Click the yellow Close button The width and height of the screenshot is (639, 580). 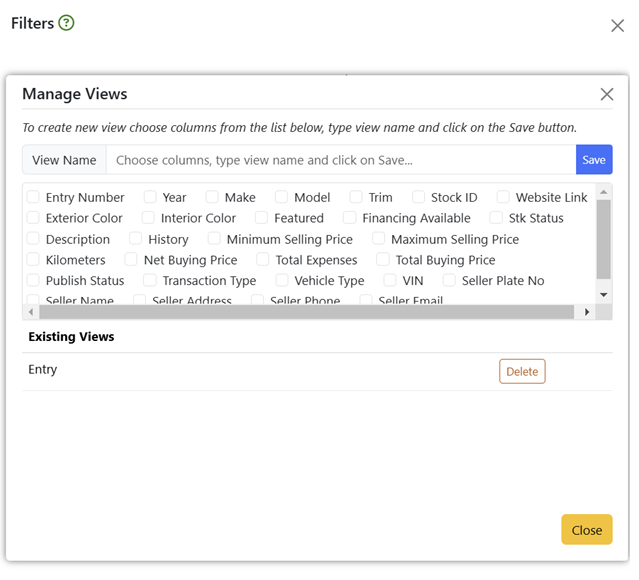pyautogui.click(x=586, y=530)
